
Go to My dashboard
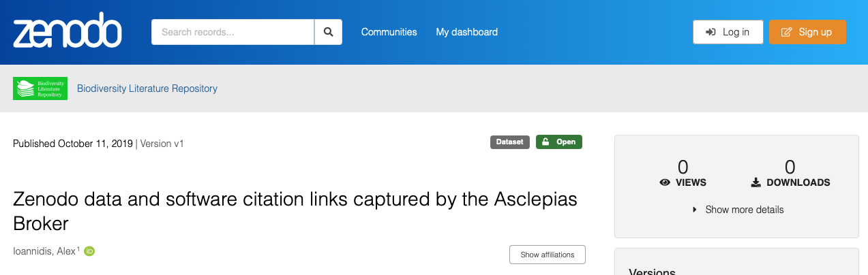[466, 32]
